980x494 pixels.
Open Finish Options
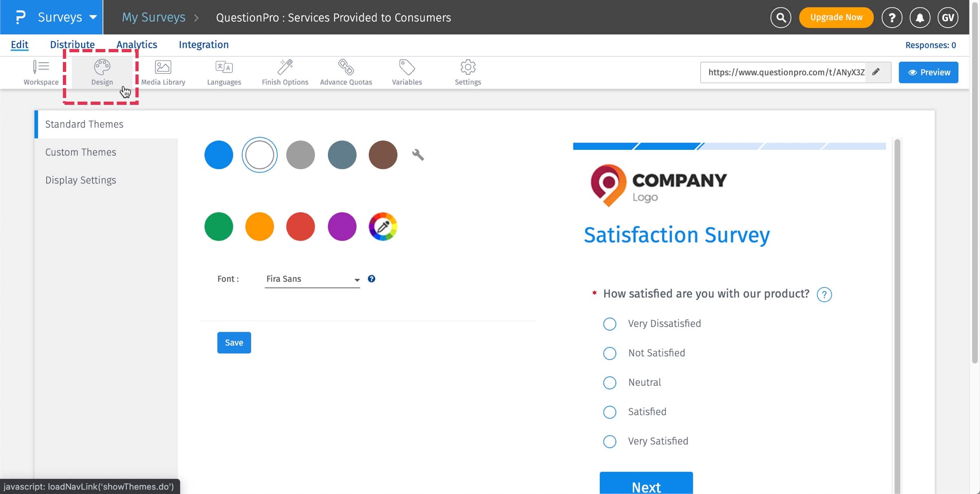coord(285,72)
